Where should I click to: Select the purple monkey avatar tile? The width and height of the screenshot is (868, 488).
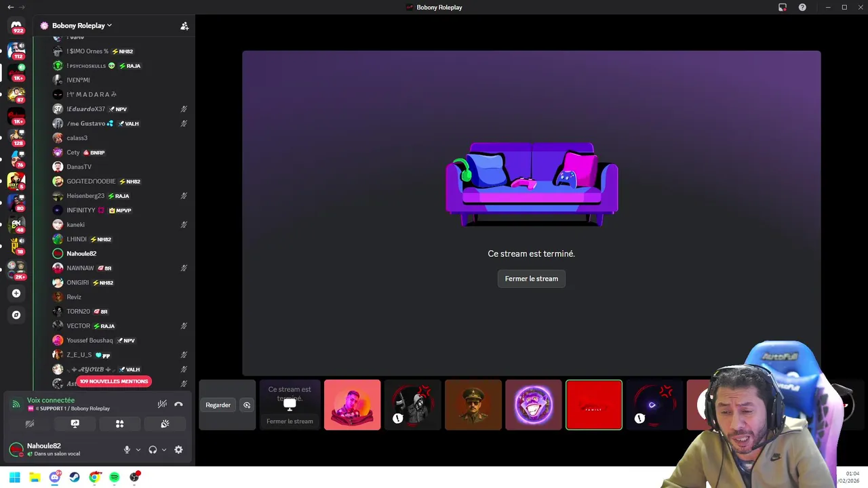pyautogui.click(x=534, y=405)
